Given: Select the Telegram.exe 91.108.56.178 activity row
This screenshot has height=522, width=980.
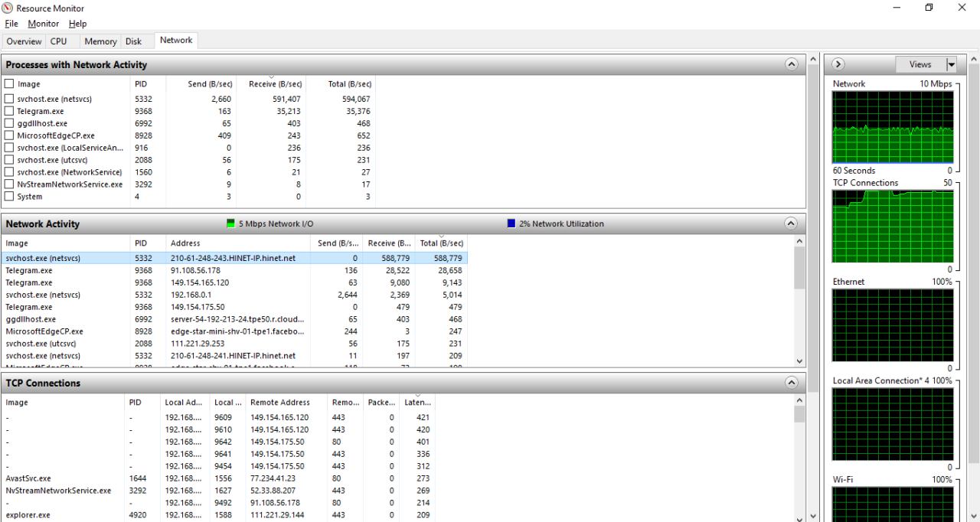Looking at the screenshot, I should [230, 270].
